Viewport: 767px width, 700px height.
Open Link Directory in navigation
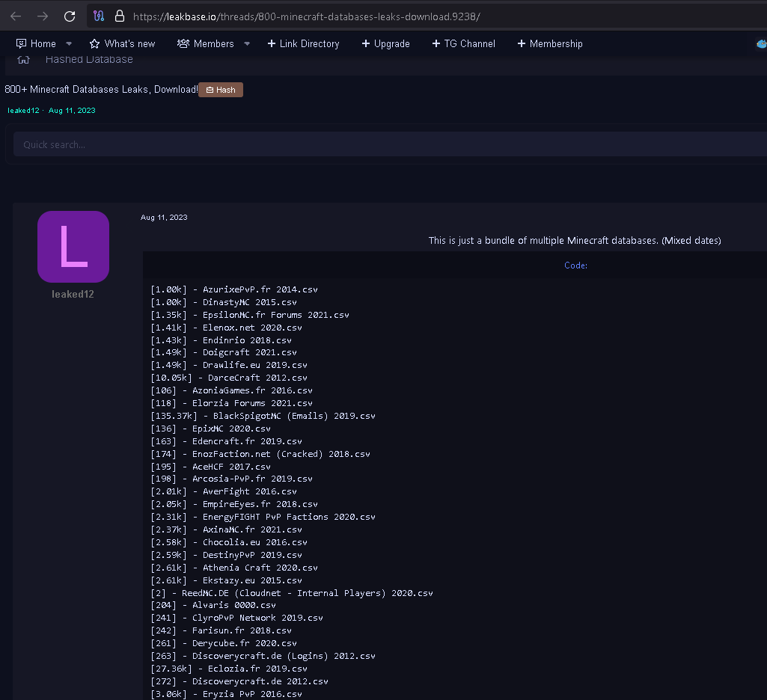(x=303, y=44)
